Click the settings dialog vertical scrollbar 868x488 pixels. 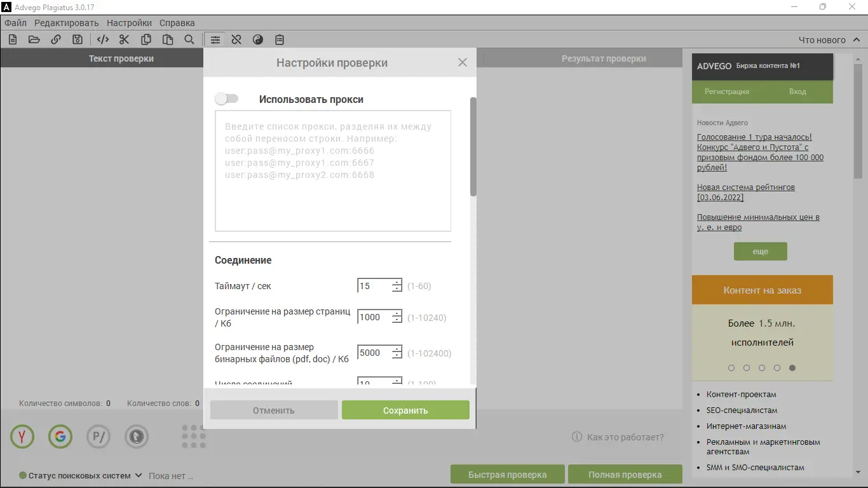[x=473, y=146]
